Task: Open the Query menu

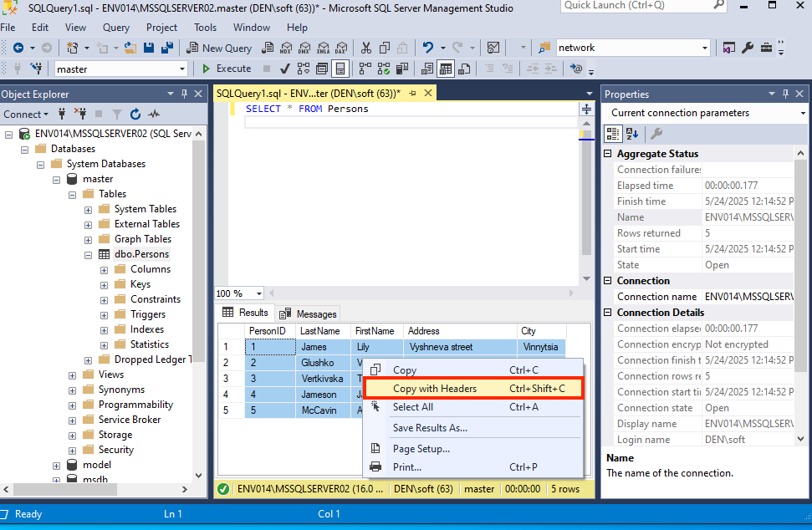Action: pyautogui.click(x=116, y=28)
